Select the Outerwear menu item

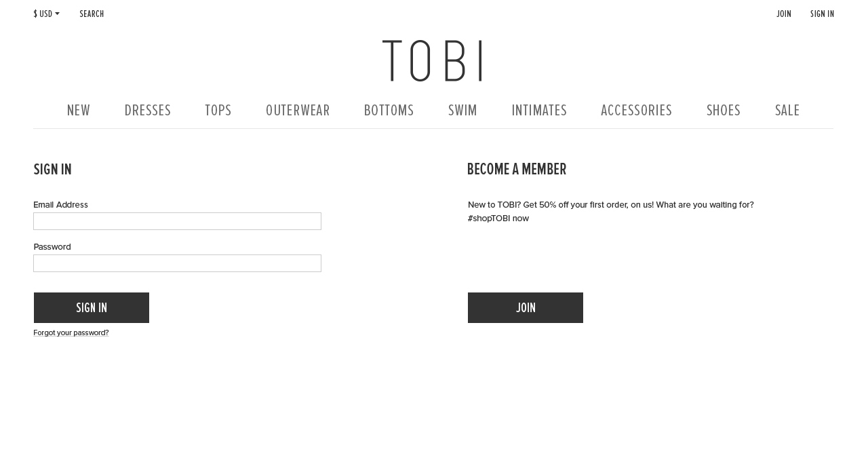coord(298,111)
